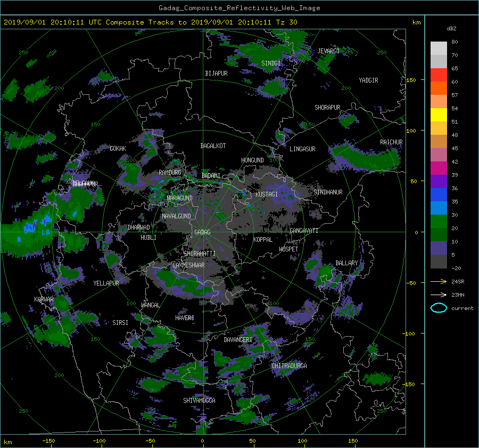Image resolution: width=479 pixels, height=448 pixels.
Task: Pick the bright yellow swatch between 54 and 51
Action: 439,115
